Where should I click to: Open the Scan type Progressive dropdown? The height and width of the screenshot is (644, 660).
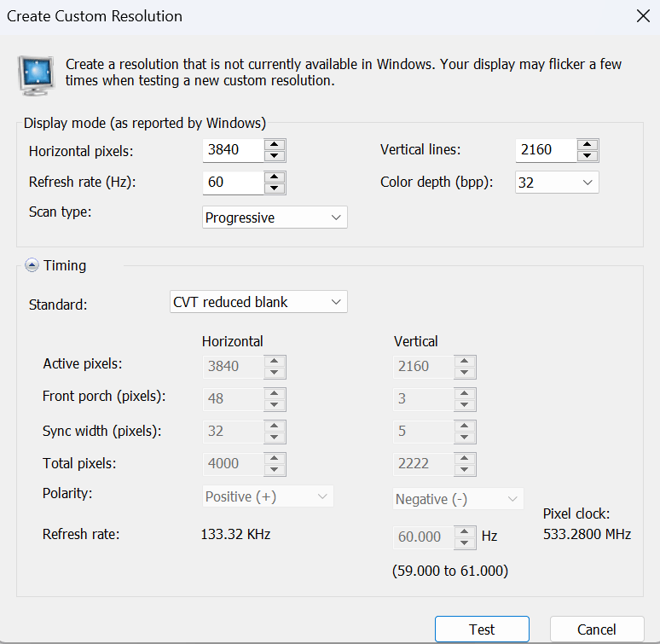[275, 218]
